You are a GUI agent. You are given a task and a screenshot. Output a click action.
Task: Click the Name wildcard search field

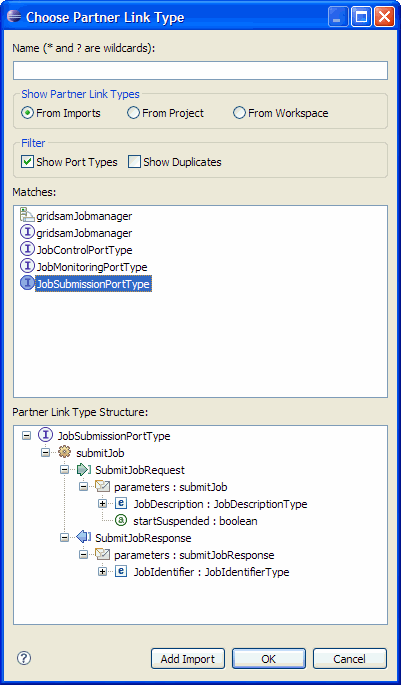coord(200,70)
